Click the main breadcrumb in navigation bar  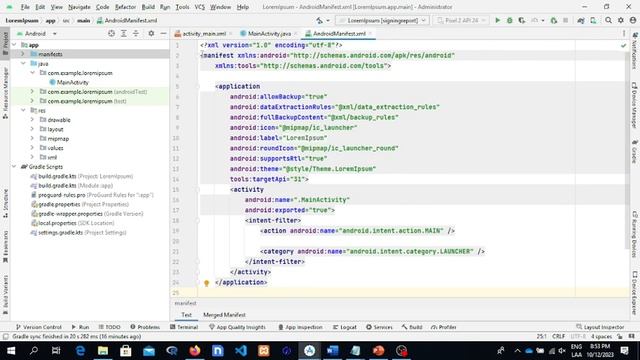pyautogui.click(x=84, y=20)
